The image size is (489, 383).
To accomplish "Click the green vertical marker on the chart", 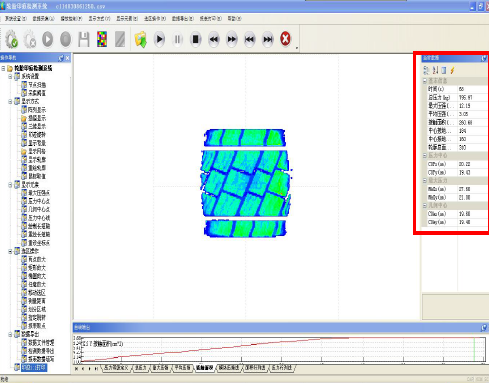I will point(474,349).
